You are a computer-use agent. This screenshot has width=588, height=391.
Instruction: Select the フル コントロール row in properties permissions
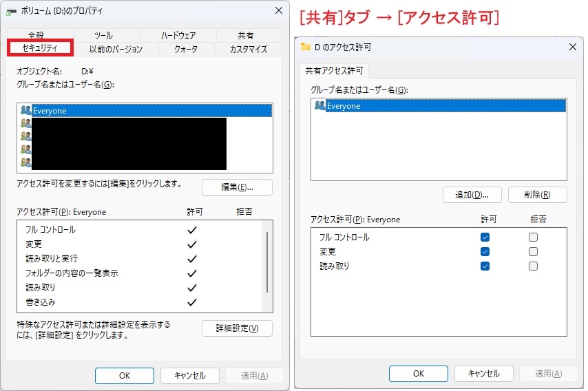click(140, 230)
